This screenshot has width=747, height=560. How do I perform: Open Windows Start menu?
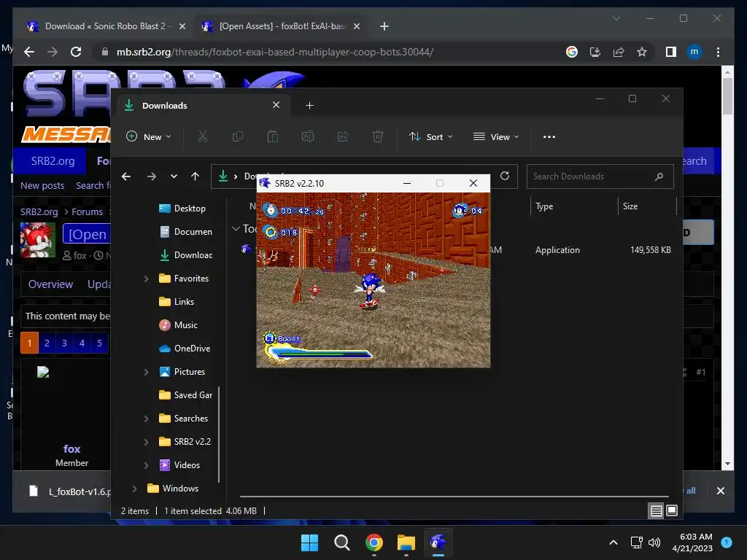[309, 542]
